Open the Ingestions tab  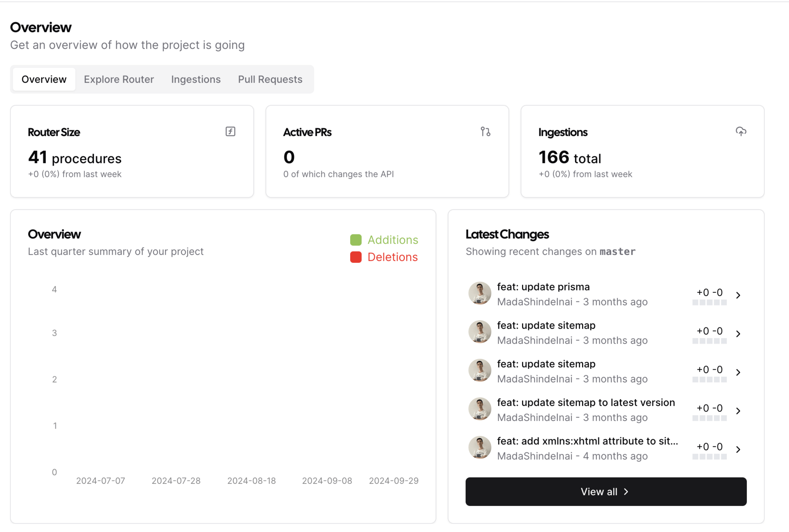pos(196,79)
